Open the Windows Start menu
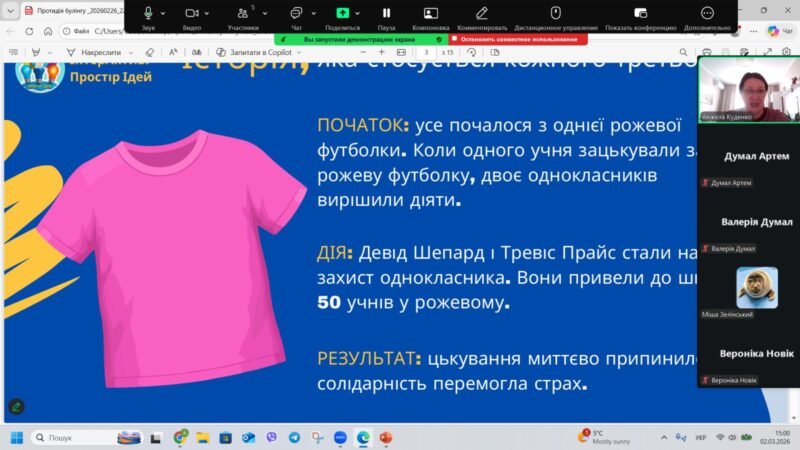 tap(16, 437)
